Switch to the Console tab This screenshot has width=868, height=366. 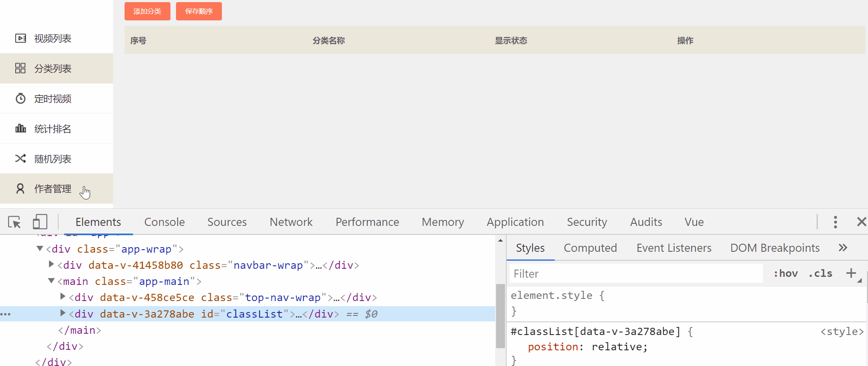pyautogui.click(x=164, y=222)
